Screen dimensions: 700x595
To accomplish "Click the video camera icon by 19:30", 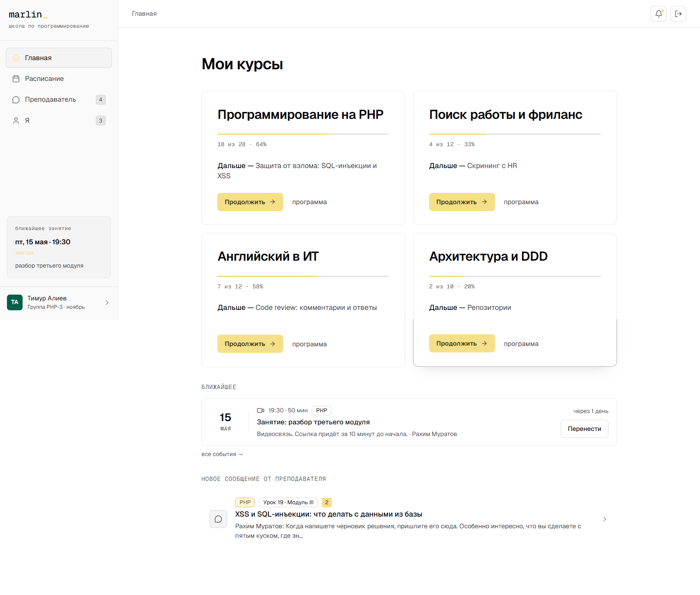I will [x=260, y=411].
